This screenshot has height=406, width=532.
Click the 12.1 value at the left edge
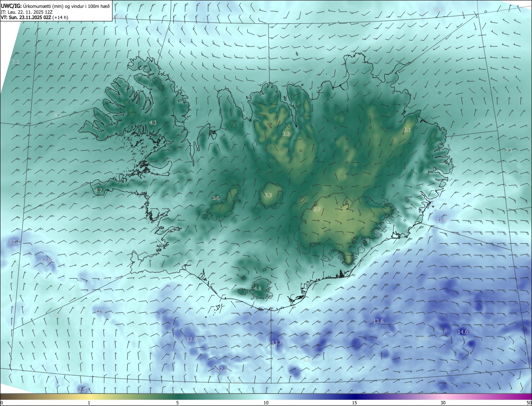pos(15,242)
